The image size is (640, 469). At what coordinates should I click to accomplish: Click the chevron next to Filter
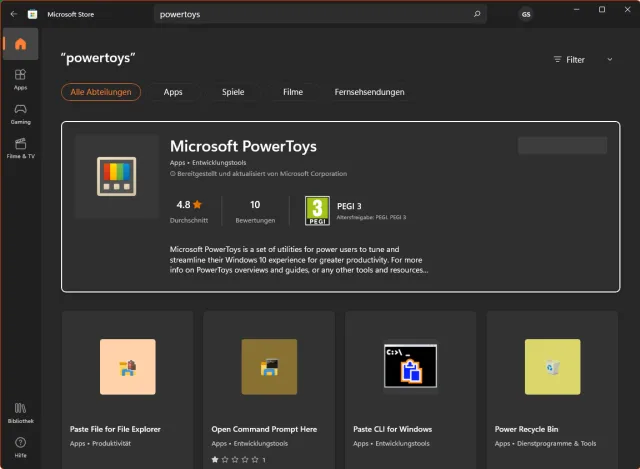pos(610,60)
